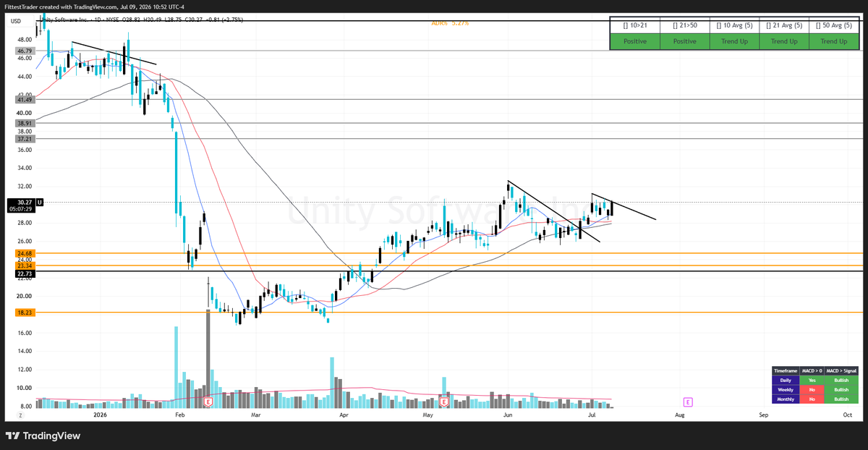The width and height of the screenshot is (868, 450).
Task: Click the ADR% 5.27% label
Action: click(450, 23)
